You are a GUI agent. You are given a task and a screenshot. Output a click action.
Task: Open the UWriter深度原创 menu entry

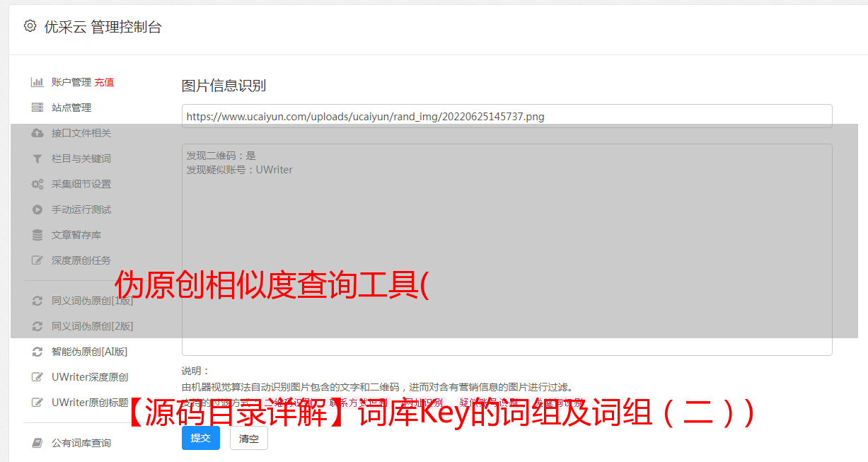[x=90, y=377]
